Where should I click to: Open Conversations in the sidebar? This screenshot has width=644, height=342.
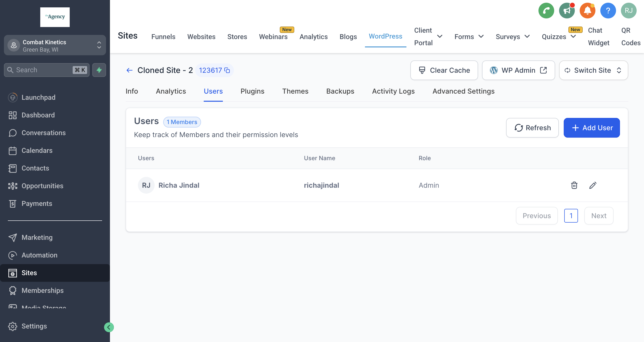[x=43, y=133]
